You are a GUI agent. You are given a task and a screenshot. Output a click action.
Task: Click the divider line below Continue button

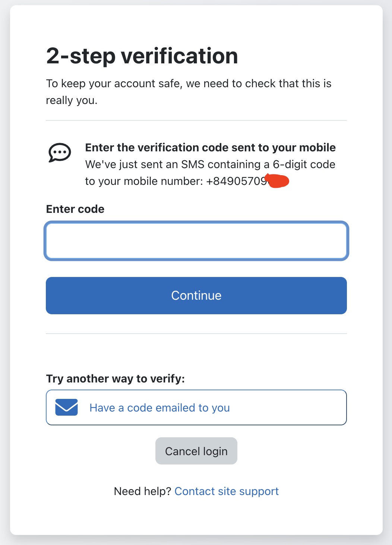coord(196,334)
